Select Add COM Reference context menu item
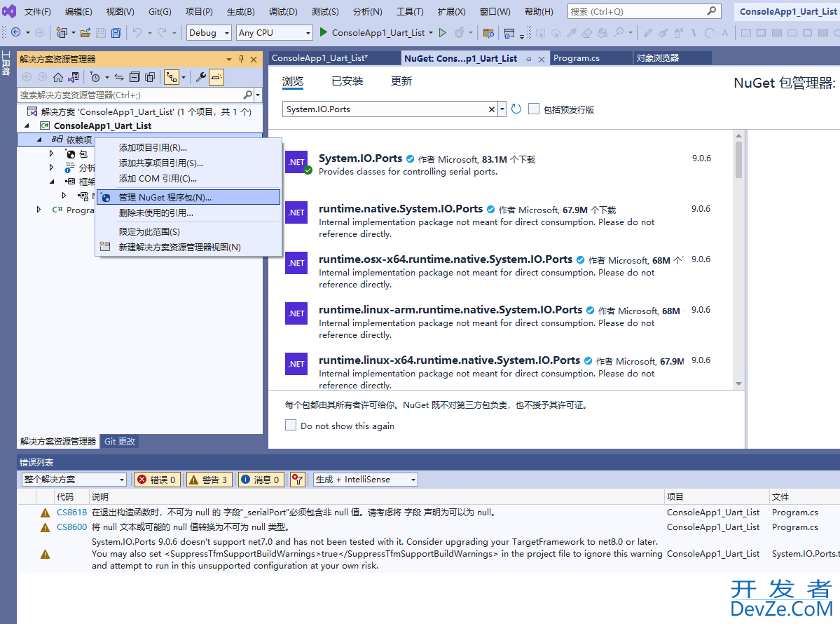Viewport: 840px width, 624px height. tap(188, 179)
